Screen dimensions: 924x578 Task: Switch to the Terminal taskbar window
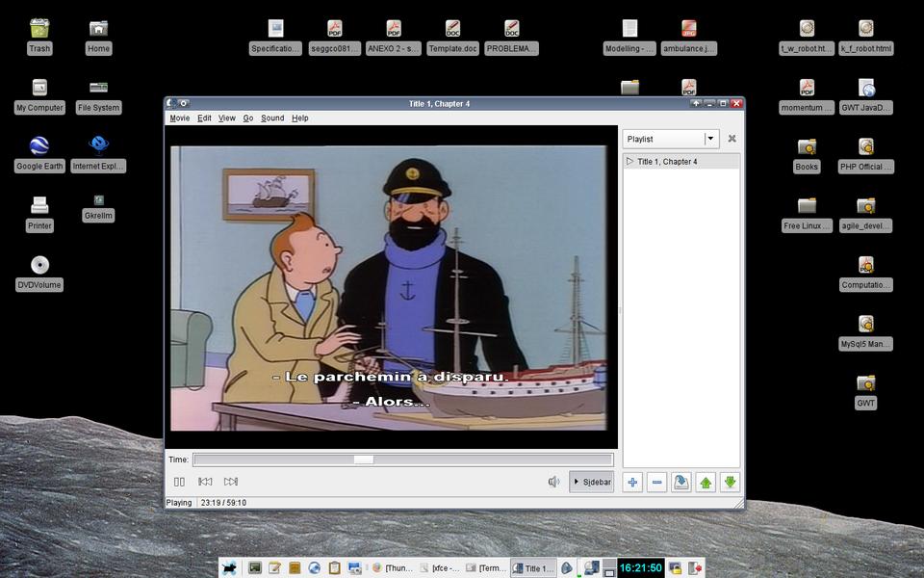(x=486, y=568)
